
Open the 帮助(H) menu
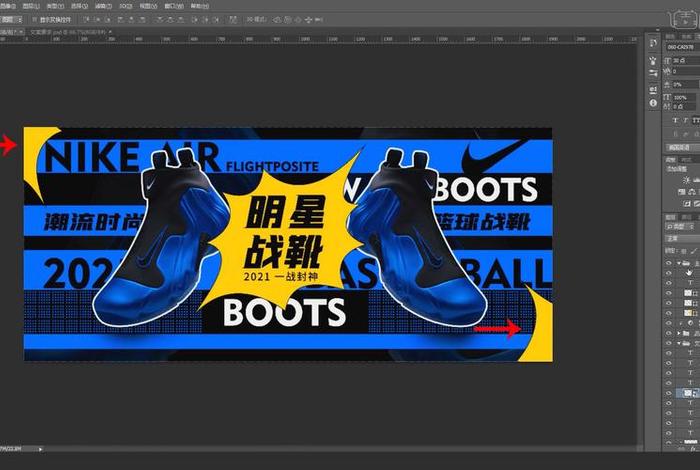[x=199, y=6]
